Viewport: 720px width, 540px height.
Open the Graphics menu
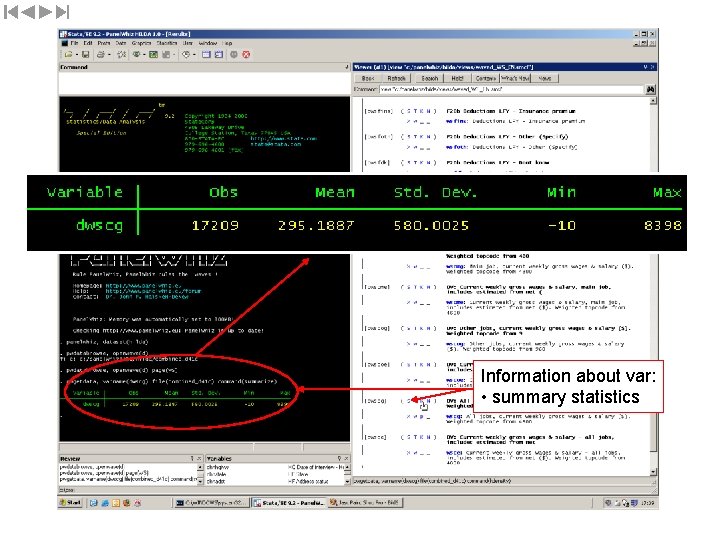[x=141, y=43]
